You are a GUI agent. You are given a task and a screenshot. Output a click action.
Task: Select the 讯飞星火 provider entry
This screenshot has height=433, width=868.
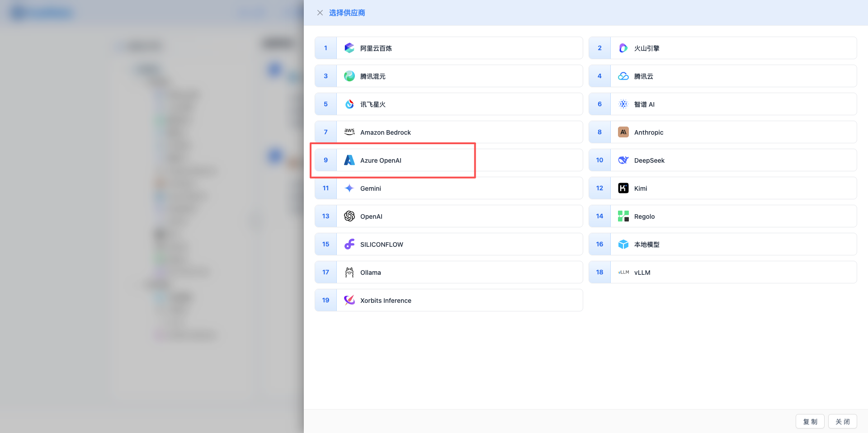point(448,104)
